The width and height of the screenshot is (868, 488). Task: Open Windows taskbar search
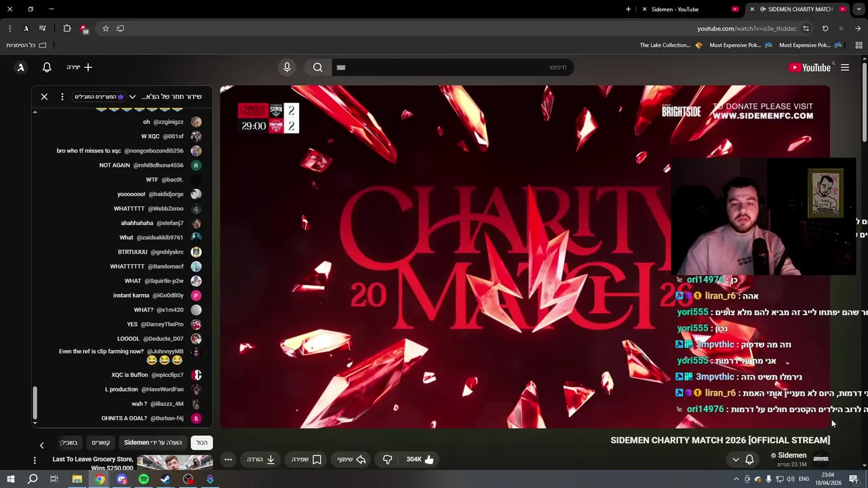pos(32,479)
